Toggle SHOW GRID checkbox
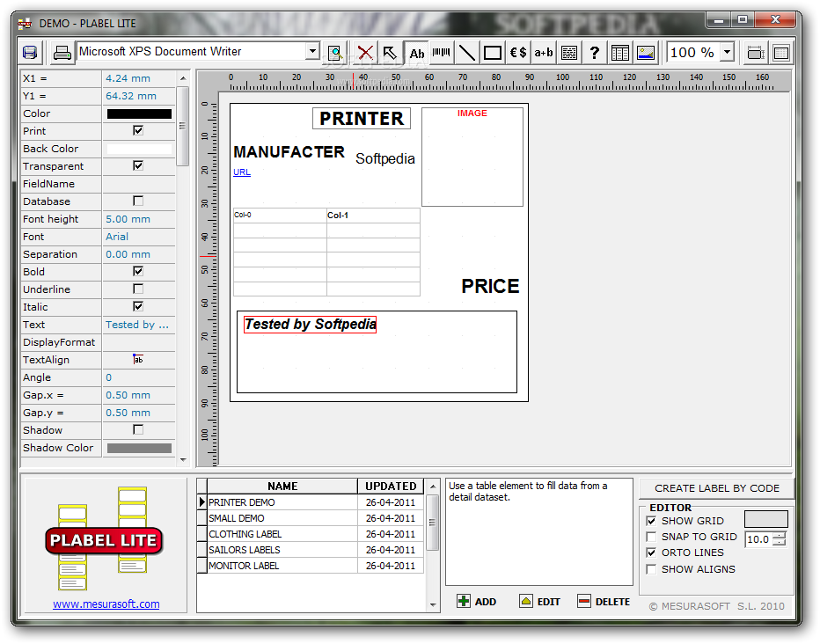 coord(651,521)
